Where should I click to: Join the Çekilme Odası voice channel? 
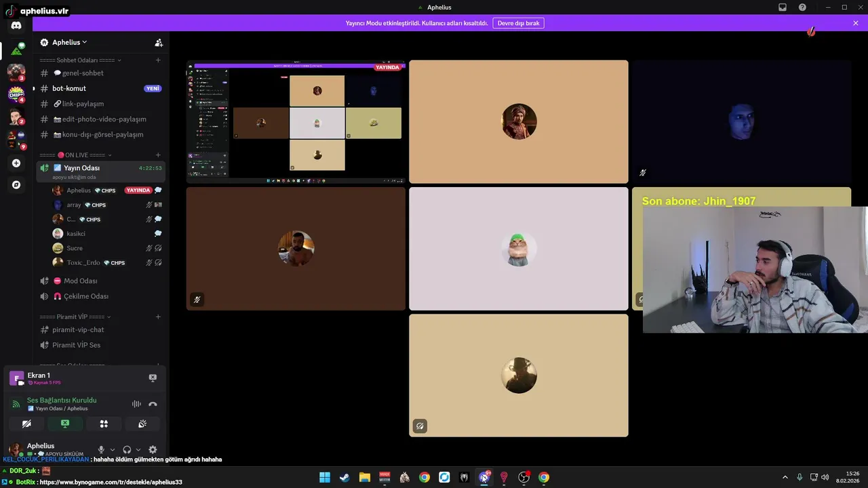[100, 296]
